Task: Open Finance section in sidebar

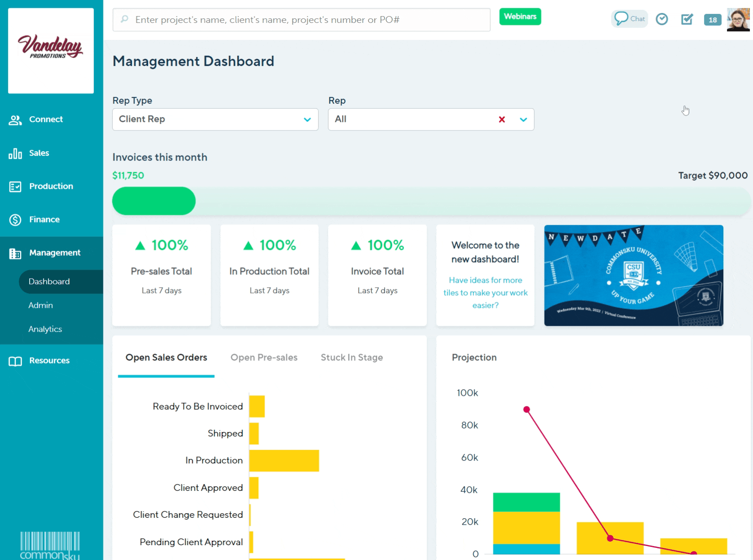Action: tap(44, 220)
